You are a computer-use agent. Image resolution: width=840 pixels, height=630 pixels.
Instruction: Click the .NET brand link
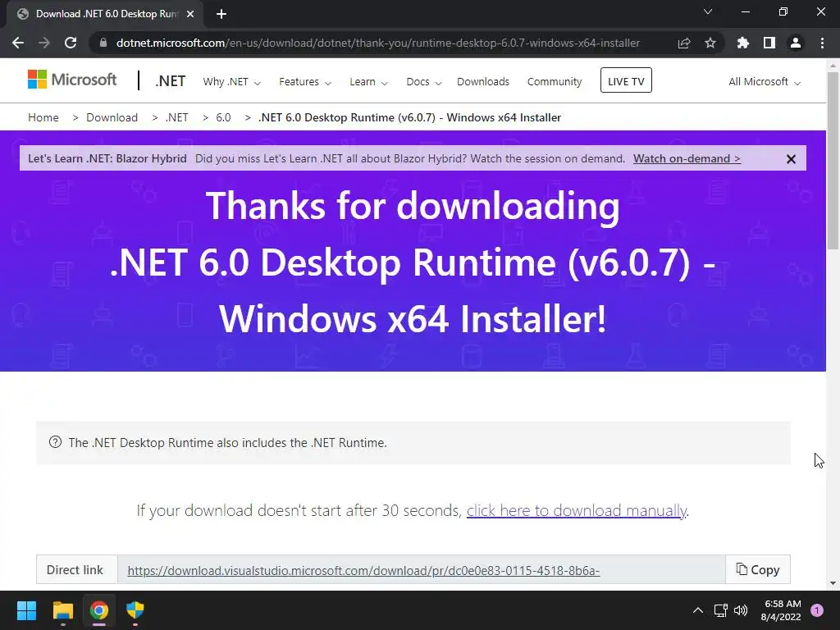tap(171, 81)
